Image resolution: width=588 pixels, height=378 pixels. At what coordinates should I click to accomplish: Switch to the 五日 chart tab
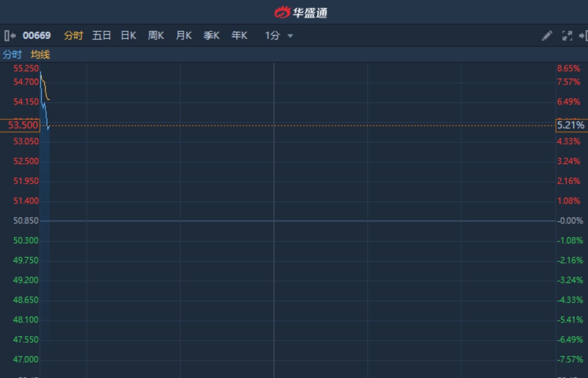[101, 35]
